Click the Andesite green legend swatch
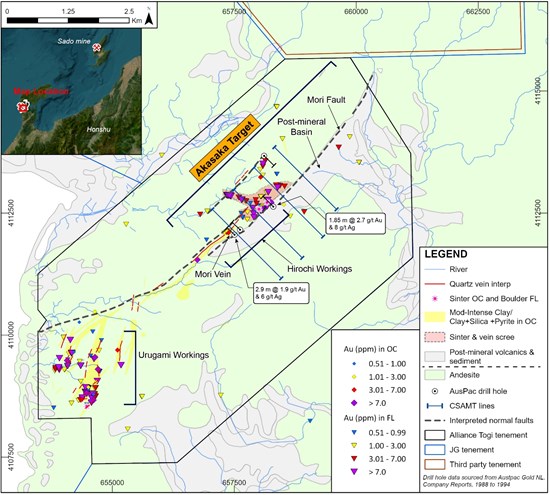550x495 pixels. click(x=435, y=375)
